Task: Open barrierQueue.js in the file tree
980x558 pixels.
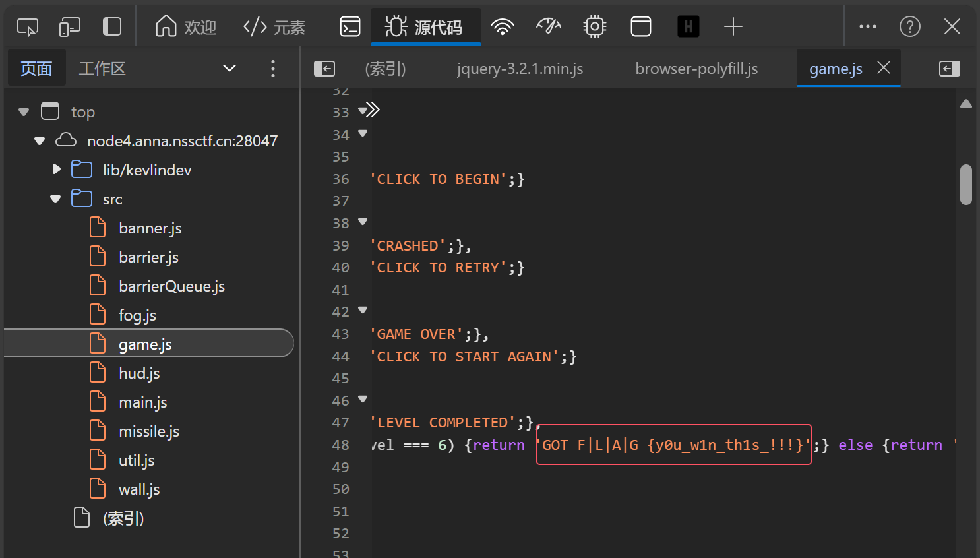Action: 171,286
